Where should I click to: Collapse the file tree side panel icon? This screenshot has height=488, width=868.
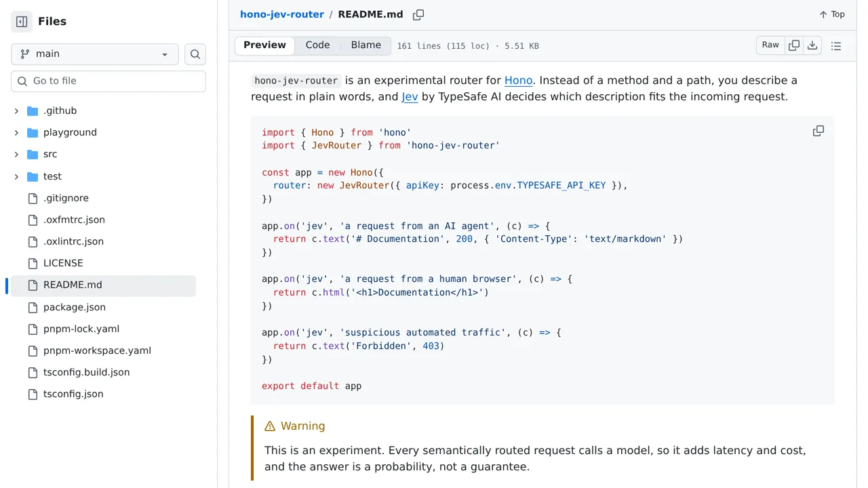point(22,22)
